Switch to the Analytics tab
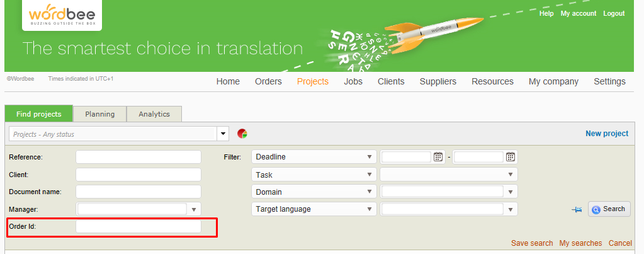Image resolution: width=644 pixels, height=254 pixels. click(x=154, y=114)
